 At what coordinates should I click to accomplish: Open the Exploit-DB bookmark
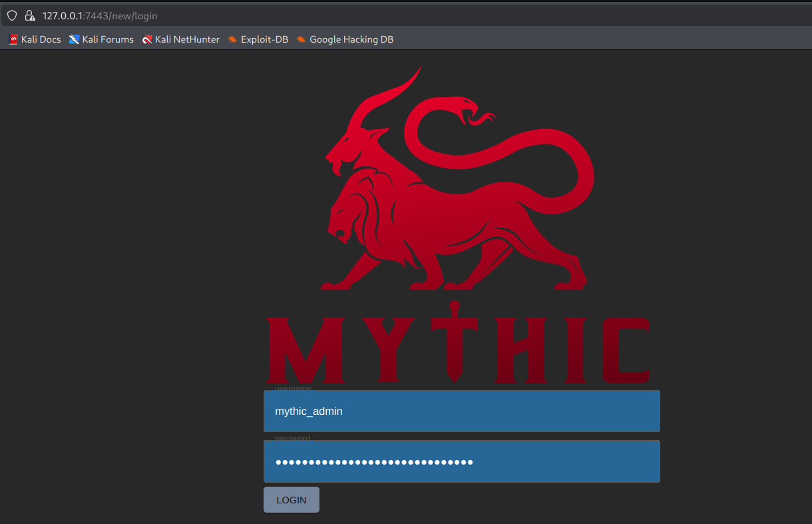pyautogui.click(x=258, y=39)
